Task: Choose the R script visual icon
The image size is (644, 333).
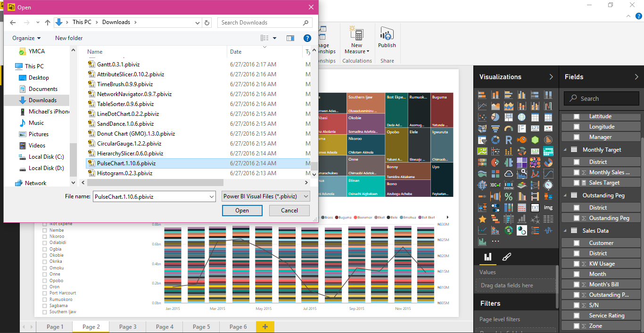Action: click(x=509, y=140)
